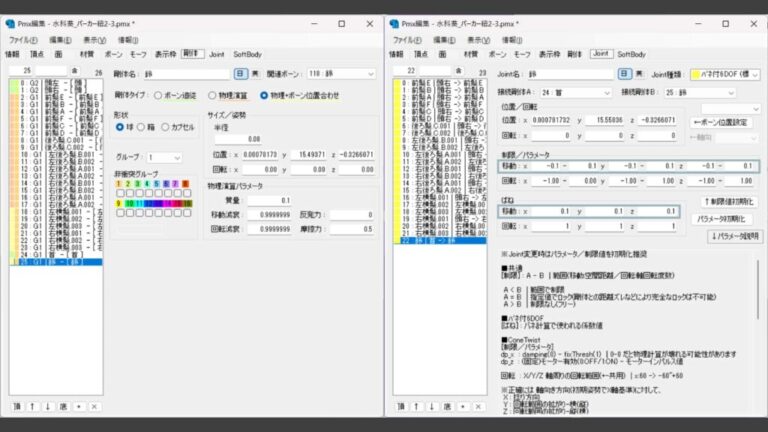Click the ←ボーン位置設定 button
Screen dimensions: 768x432
722,121
